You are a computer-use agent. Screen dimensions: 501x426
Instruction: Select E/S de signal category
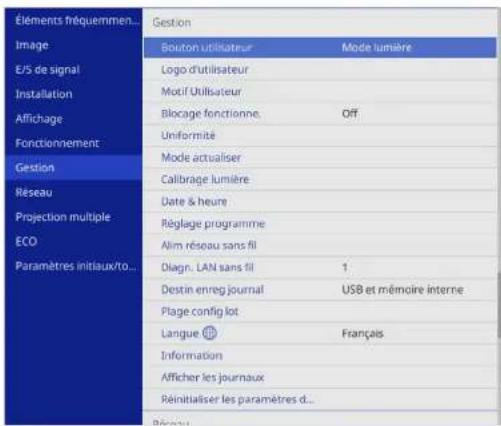(48, 70)
